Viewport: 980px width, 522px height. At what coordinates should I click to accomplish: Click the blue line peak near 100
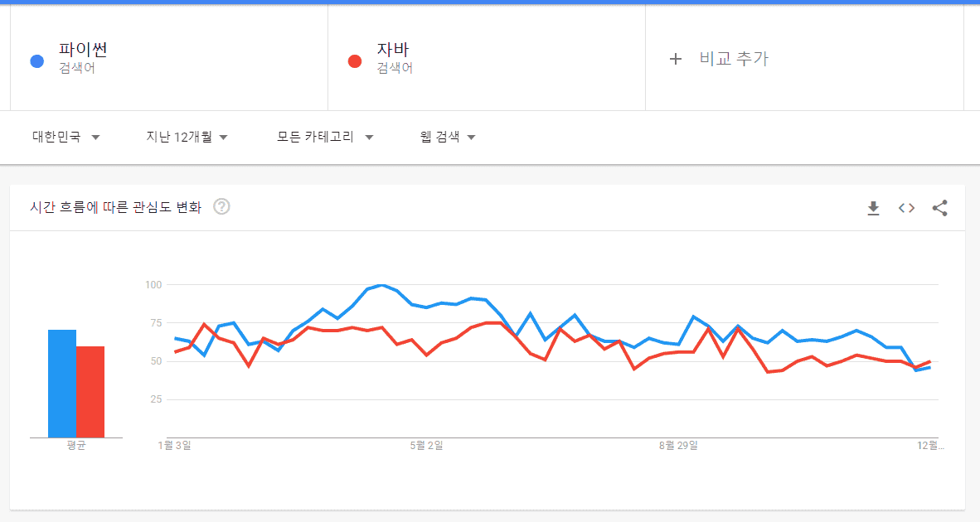coord(381,286)
